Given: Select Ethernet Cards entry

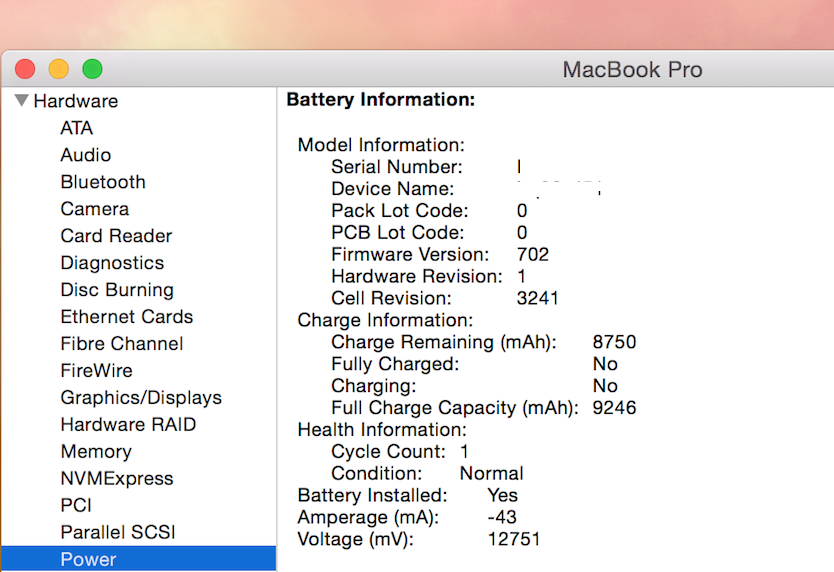Looking at the screenshot, I should (127, 317).
